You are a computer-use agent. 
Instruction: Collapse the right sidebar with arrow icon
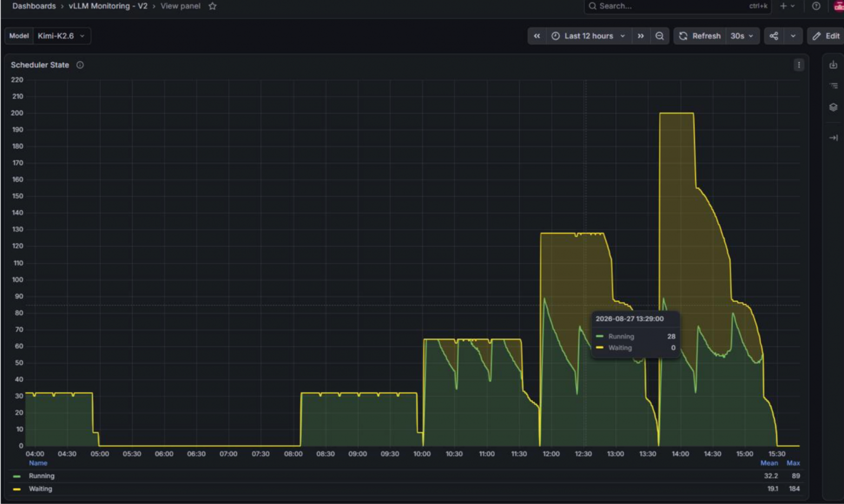pos(833,137)
